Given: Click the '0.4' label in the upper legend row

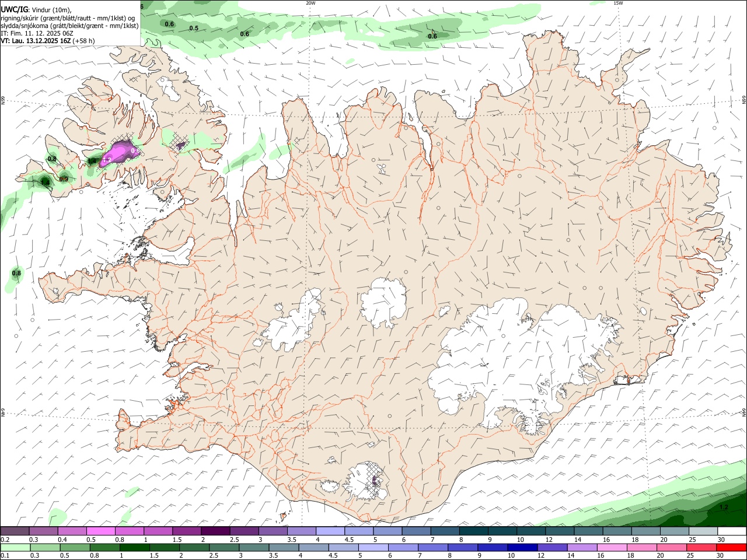Looking at the screenshot, I should click(x=62, y=540).
